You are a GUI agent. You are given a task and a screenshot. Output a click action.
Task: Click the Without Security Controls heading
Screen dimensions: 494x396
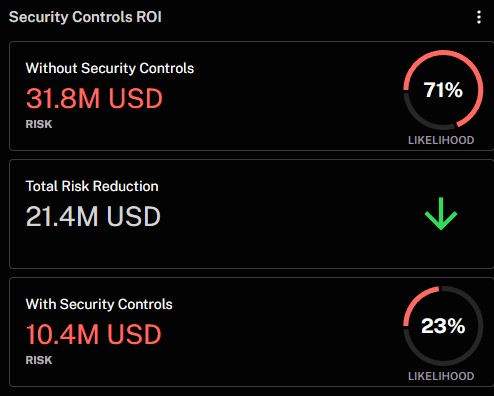[x=110, y=68]
